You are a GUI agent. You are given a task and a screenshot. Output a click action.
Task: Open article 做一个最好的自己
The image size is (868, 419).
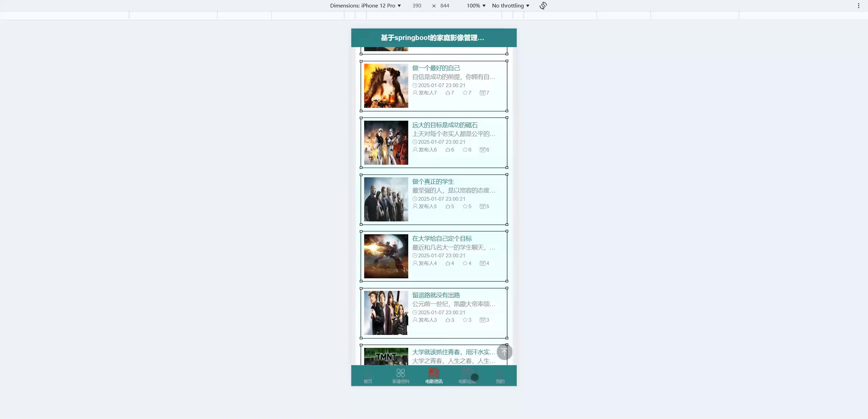[x=436, y=68]
